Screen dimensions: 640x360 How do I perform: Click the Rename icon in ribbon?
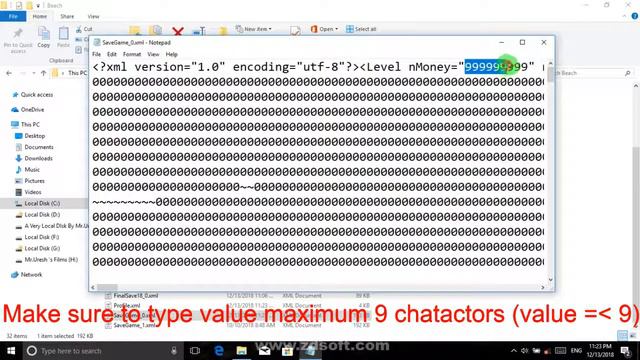[199, 31]
